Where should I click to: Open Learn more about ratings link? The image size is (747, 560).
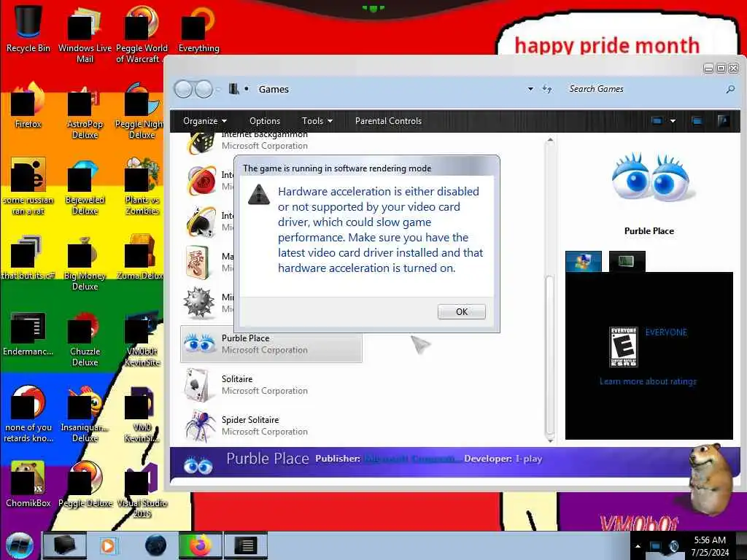click(x=648, y=381)
